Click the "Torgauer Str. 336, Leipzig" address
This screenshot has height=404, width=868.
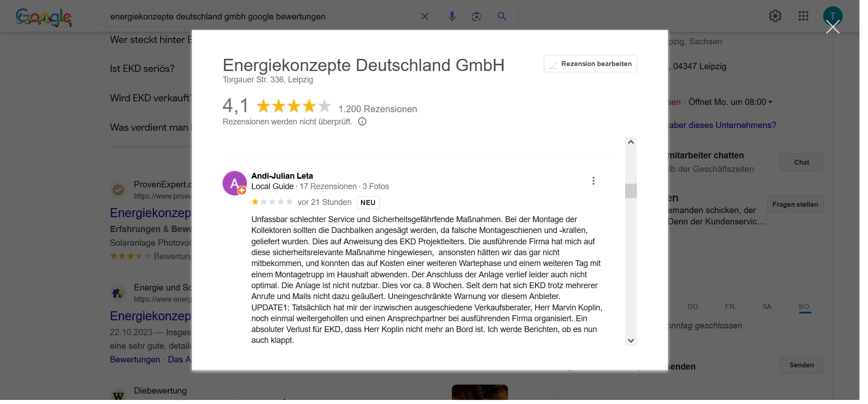click(x=268, y=80)
